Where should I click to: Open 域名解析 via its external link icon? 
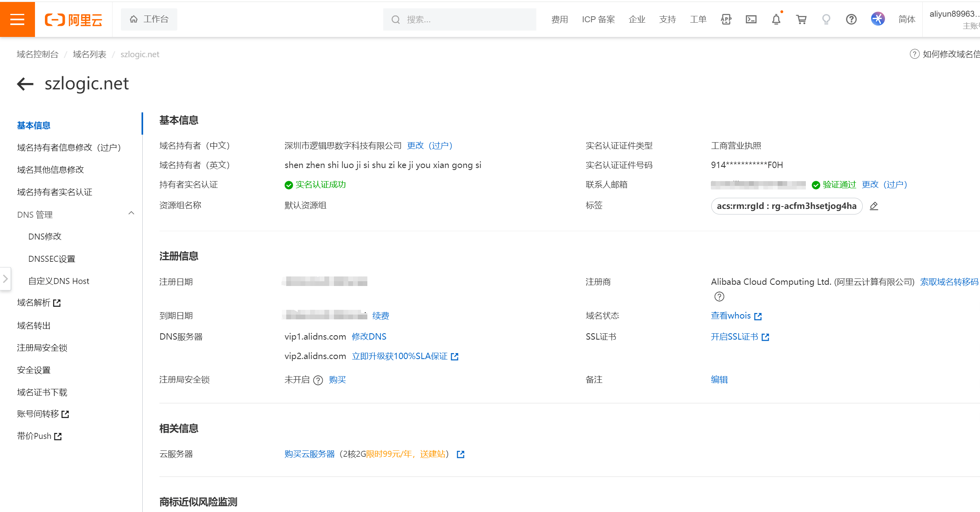coord(57,303)
